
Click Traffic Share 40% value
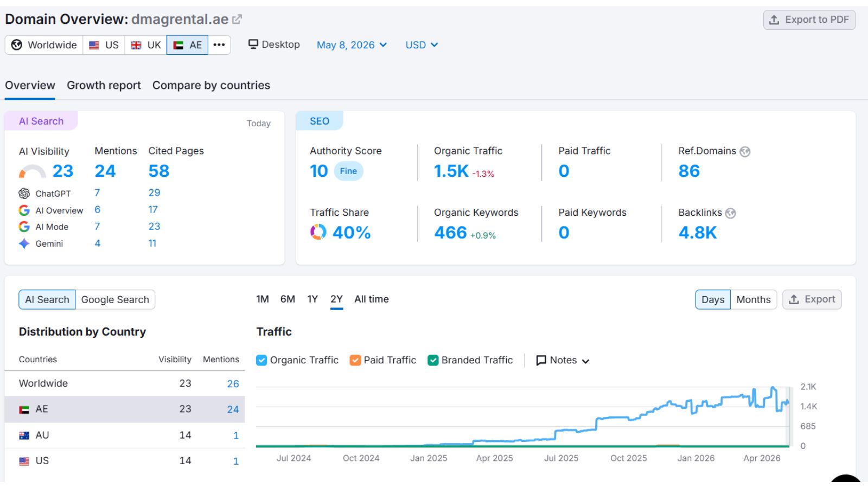(352, 233)
